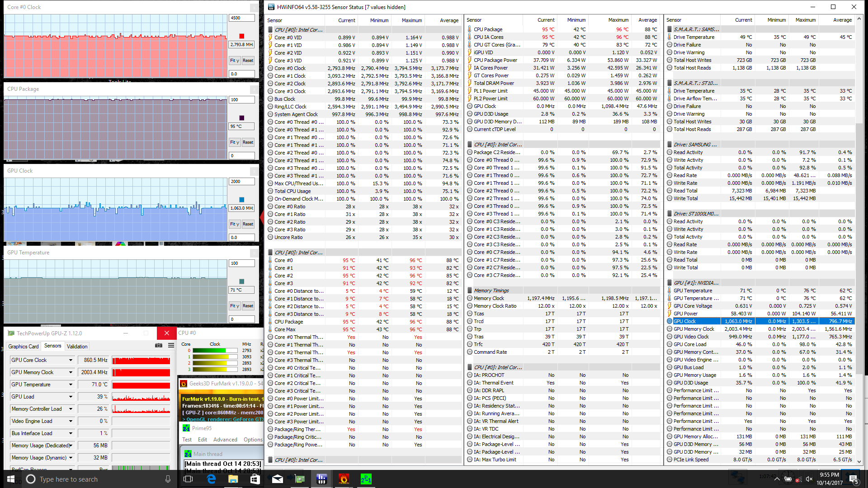
Task: Open Bus Interface Load dropdown
Action: (x=71, y=433)
